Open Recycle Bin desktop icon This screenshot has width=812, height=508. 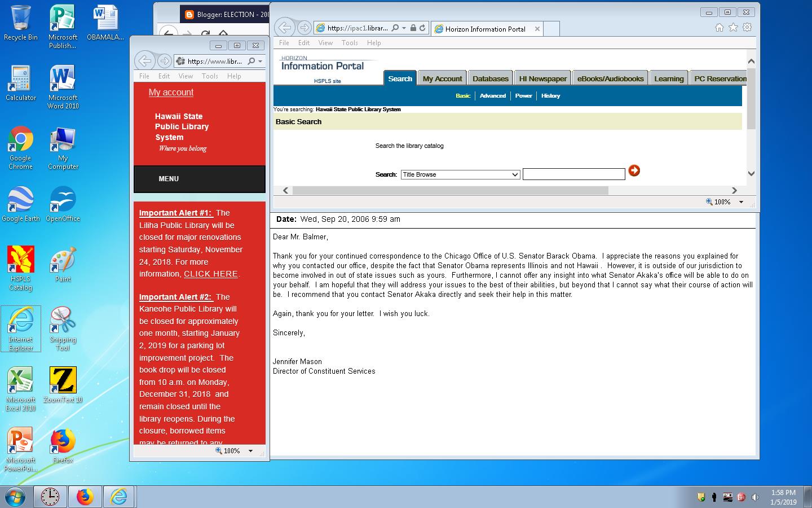pyautogui.click(x=20, y=24)
